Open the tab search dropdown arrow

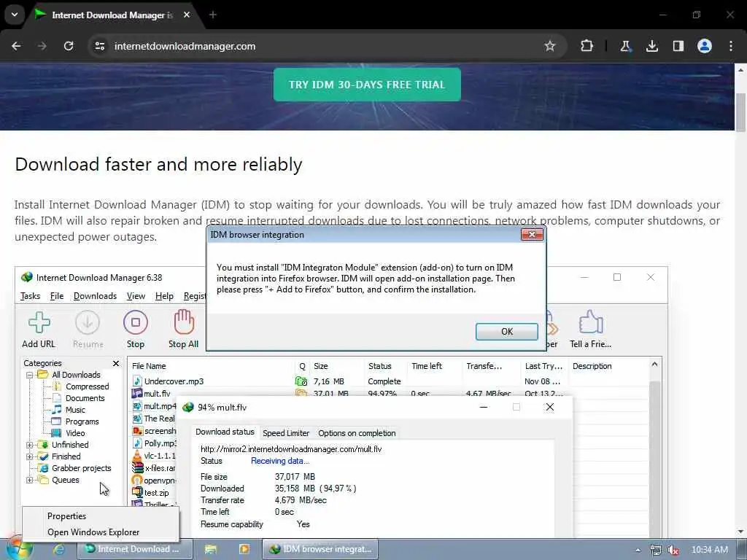tap(15, 15)
